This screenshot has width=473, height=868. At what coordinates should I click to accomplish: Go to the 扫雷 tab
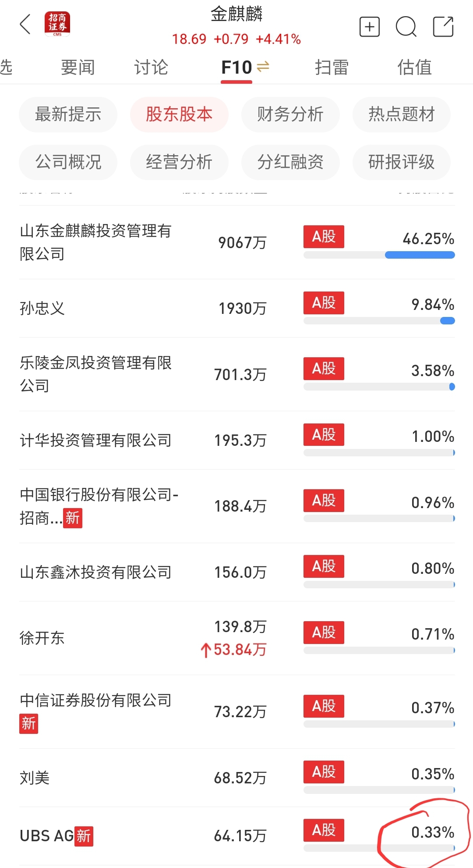pos(332,68)
